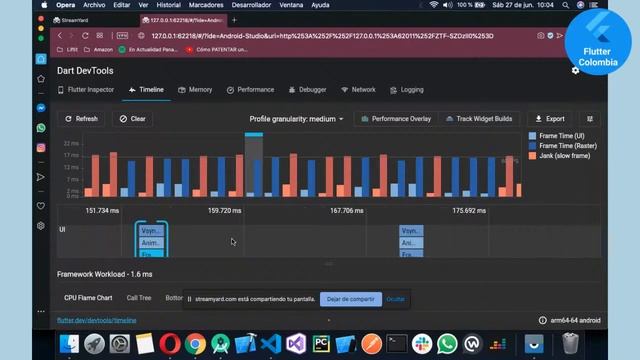Open the sidebar send/flow arrow icon
Image resolution: width=640 pixels, height=360 pixels.
click(x=41, y=177)
